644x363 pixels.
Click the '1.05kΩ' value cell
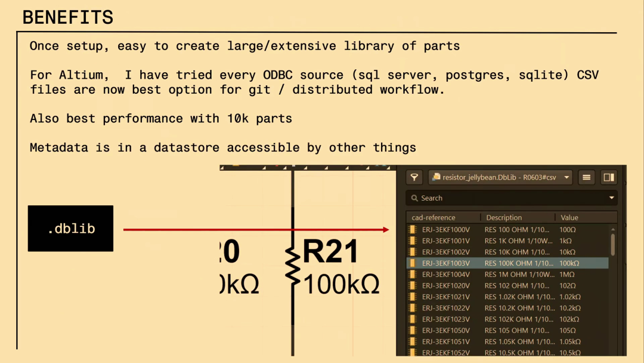click(569, 342)
